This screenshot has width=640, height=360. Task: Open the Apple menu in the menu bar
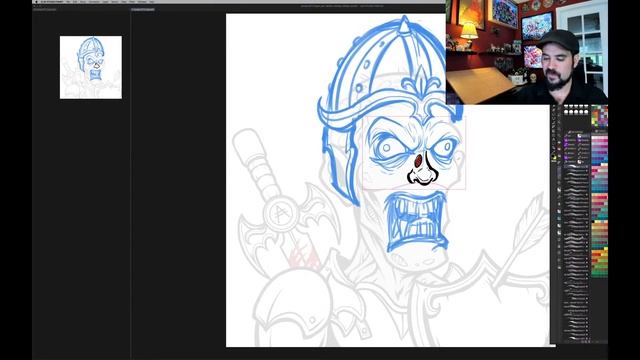point(36,2)
